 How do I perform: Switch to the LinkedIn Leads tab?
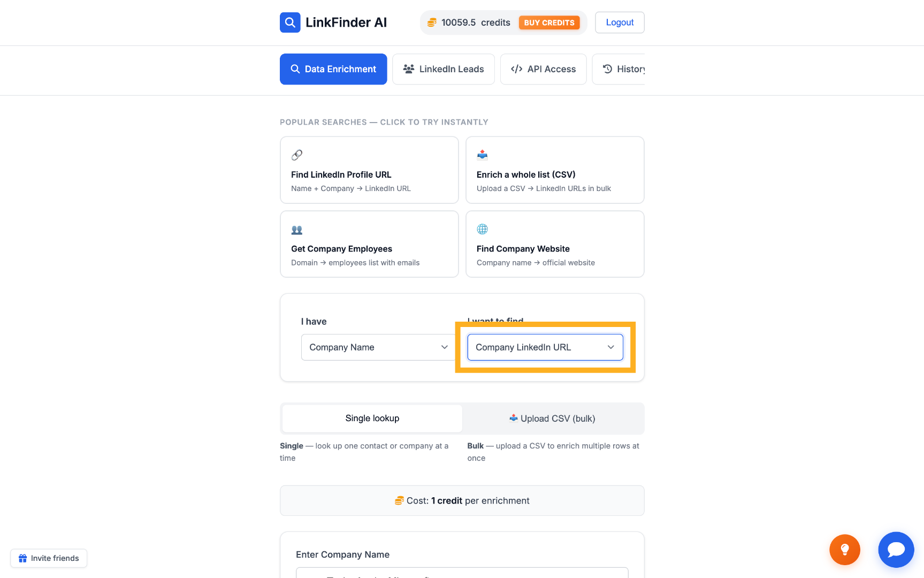[x=444, y=69]
